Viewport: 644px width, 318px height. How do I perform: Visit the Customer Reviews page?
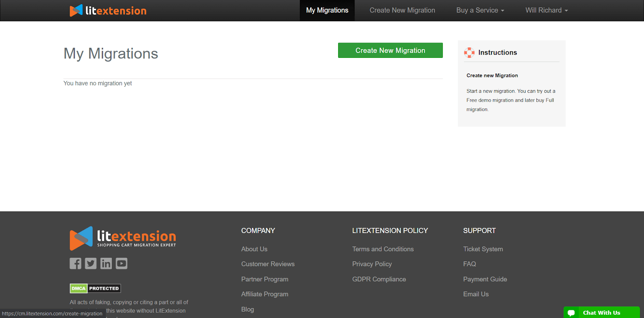point(268,264)
